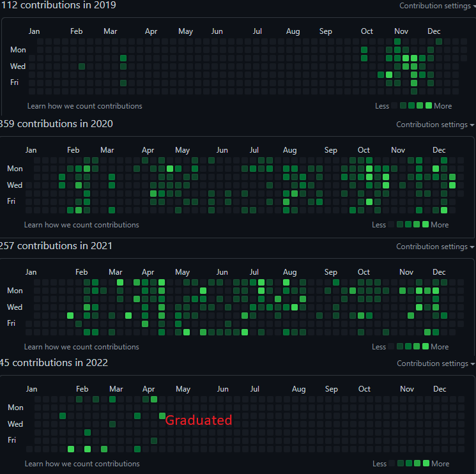Click the green cell left of 'Graduated' label
476x474 pixels.
(162, 416)
